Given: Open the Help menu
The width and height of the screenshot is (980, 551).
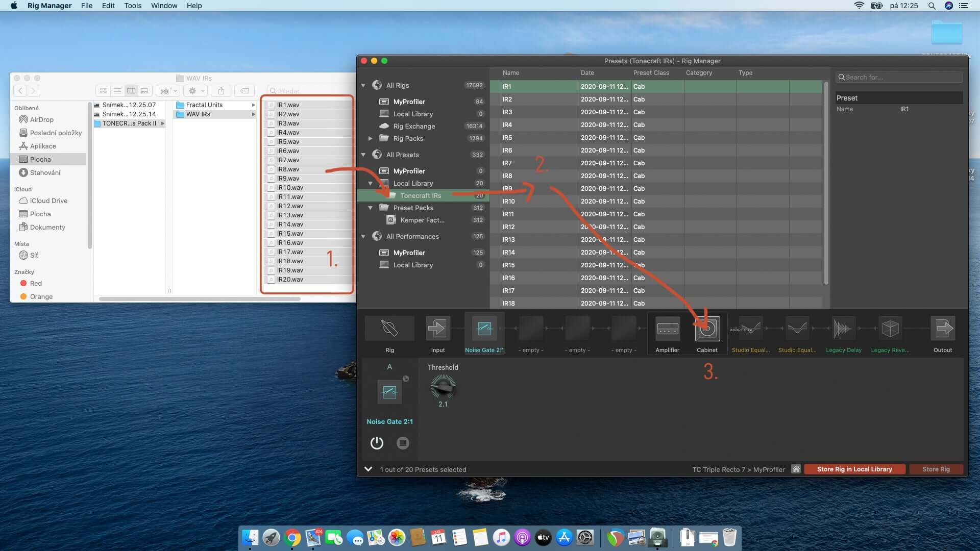Looking at the screenshot, I should [x=194, y=6].
